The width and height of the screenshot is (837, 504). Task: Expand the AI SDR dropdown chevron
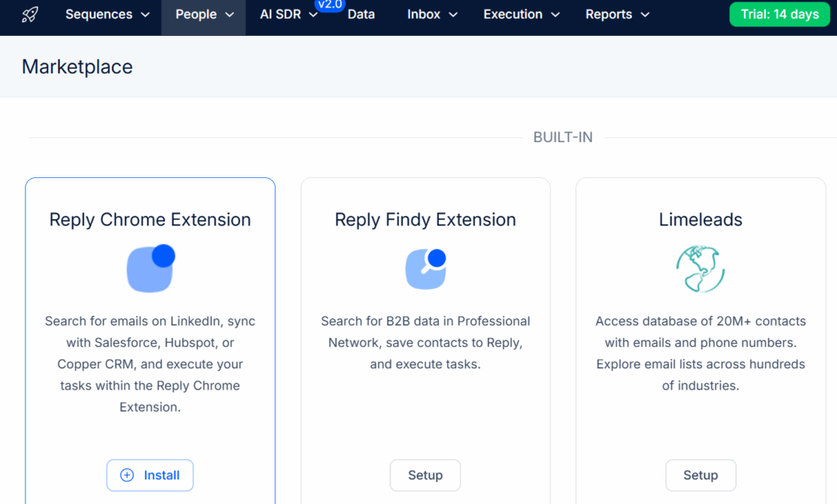pos(313,15)
